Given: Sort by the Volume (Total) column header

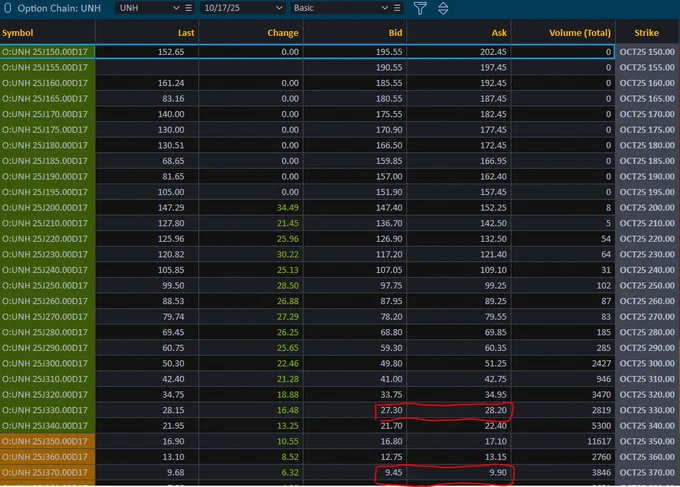Looking at the screenshot, I should [x=580, y=33].
